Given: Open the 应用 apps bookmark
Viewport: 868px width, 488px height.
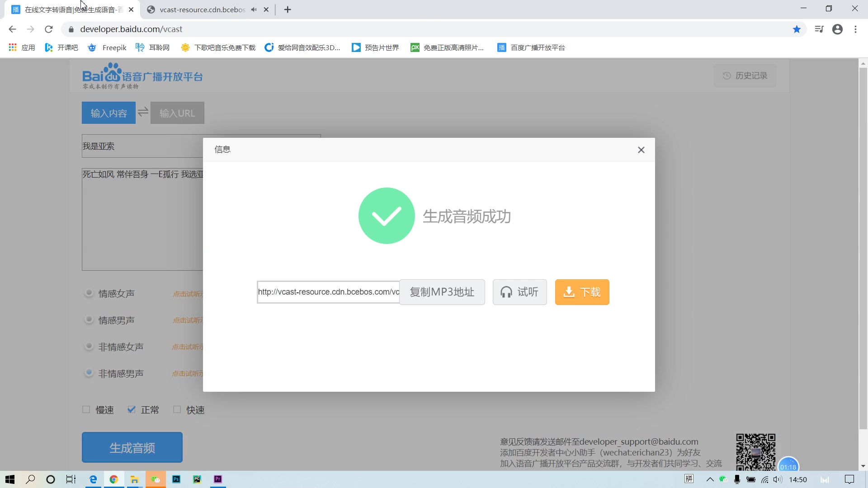Looking at the screenshot, I should pos(22,47).
